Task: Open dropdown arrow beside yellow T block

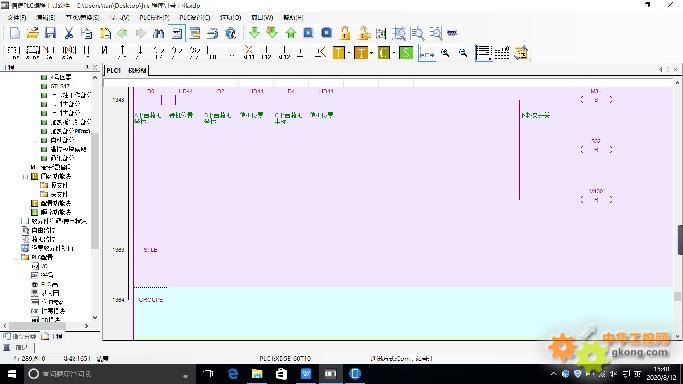Action: tap(349, 54)
